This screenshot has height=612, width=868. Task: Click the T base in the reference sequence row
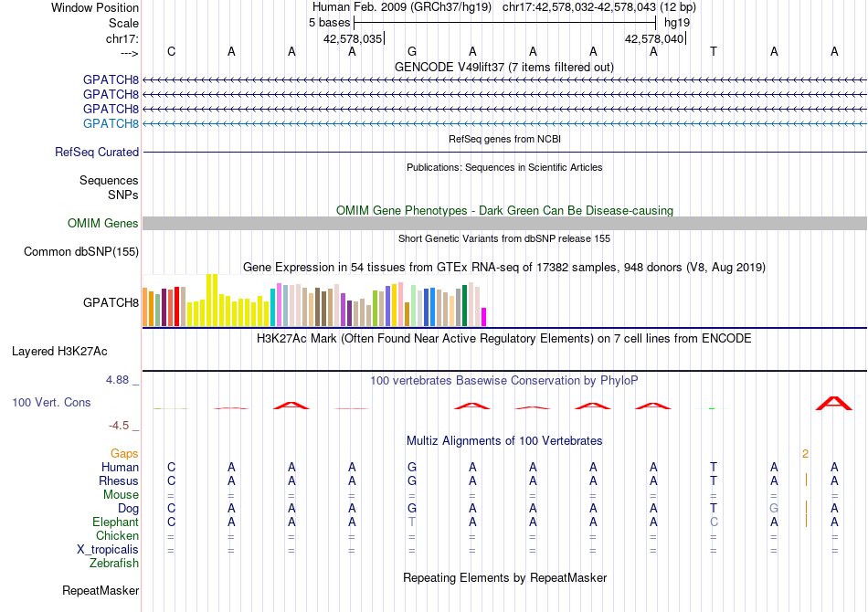(714, 51)
